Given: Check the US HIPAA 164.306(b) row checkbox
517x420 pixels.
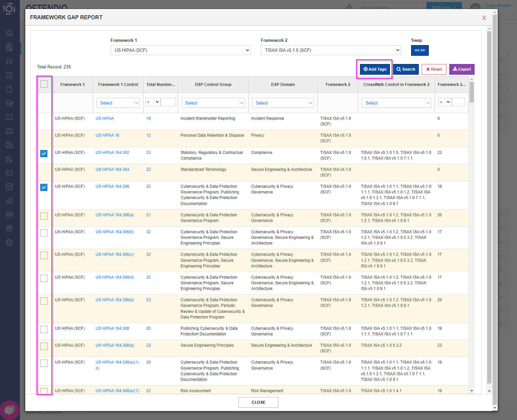Looking at the screenshot, I should 44,233.
